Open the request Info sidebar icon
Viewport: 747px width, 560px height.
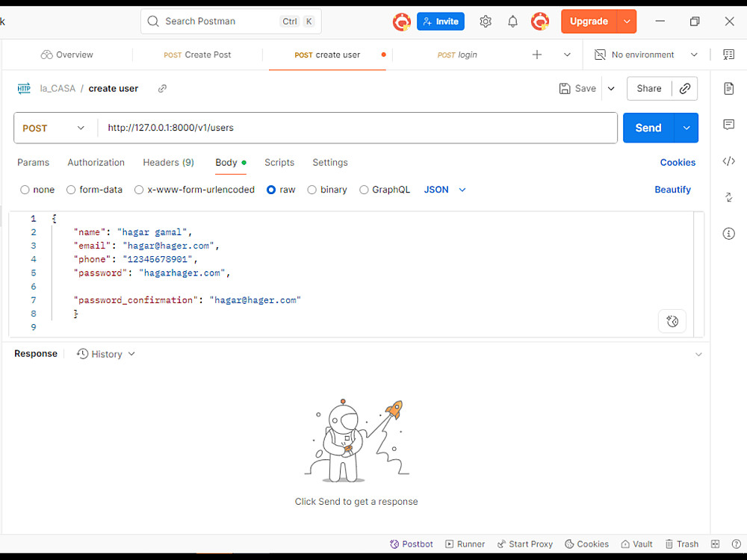728,233
